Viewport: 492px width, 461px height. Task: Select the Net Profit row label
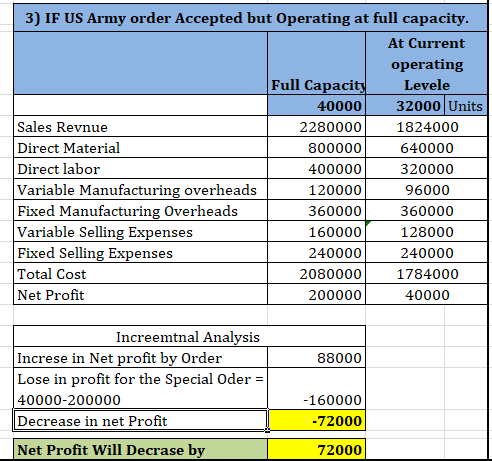pos(140,295)
